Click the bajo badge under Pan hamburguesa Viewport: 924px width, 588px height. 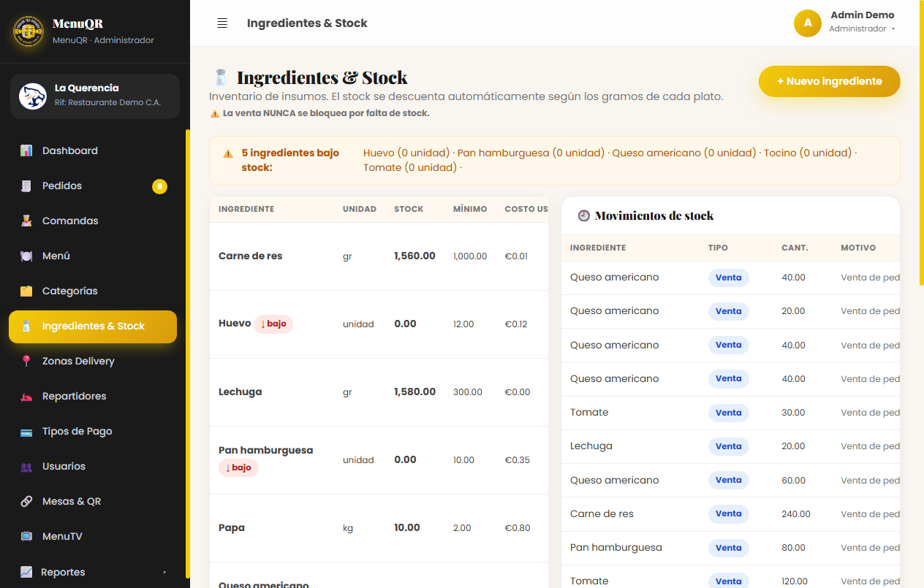click(x=238, y=467)
